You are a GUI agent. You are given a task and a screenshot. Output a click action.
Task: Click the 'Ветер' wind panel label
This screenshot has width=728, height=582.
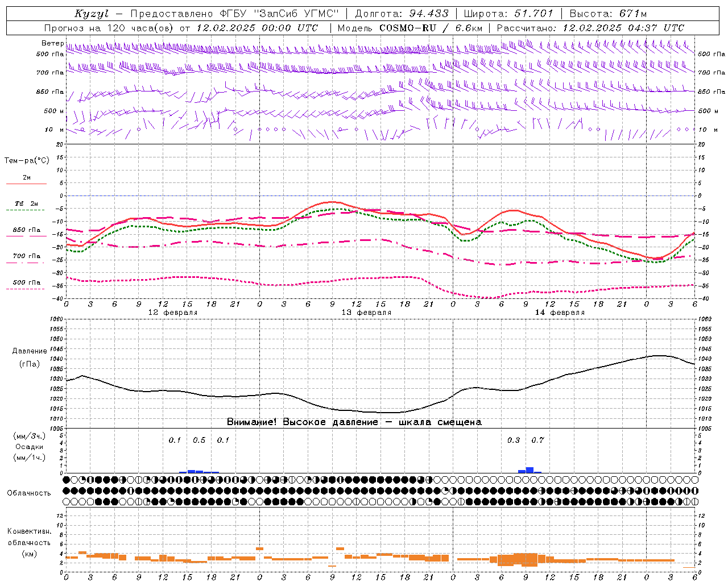(52, 43)
